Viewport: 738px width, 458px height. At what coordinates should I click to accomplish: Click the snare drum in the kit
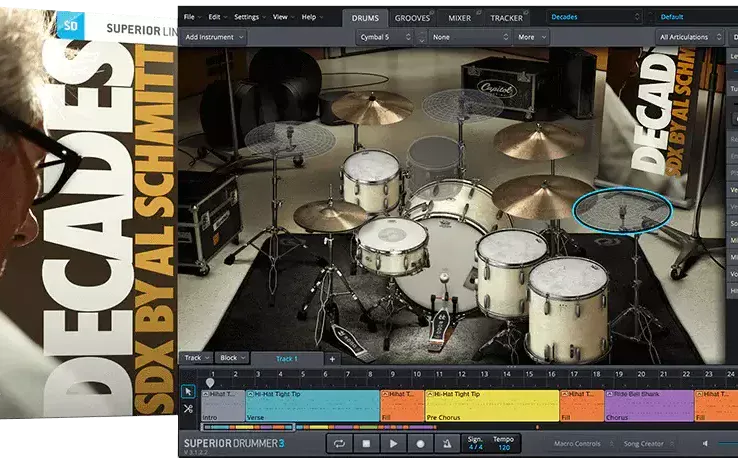pyautogui.click(x=392, y=245)
